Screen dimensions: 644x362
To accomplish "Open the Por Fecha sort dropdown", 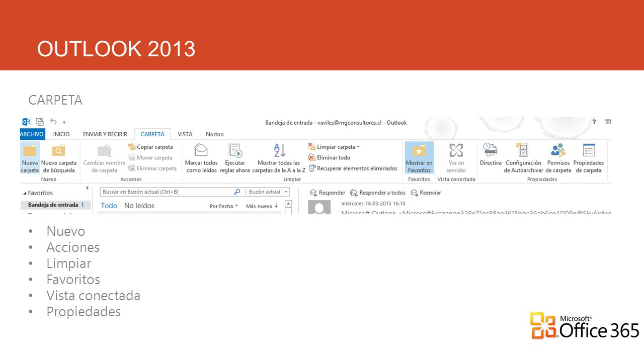I will pyautogui.click(x=224, y=206).
